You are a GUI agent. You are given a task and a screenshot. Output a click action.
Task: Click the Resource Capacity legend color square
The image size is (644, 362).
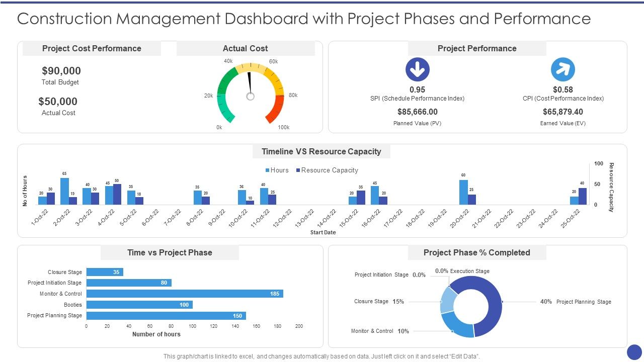pyautogui.click(x=298, y=170)
